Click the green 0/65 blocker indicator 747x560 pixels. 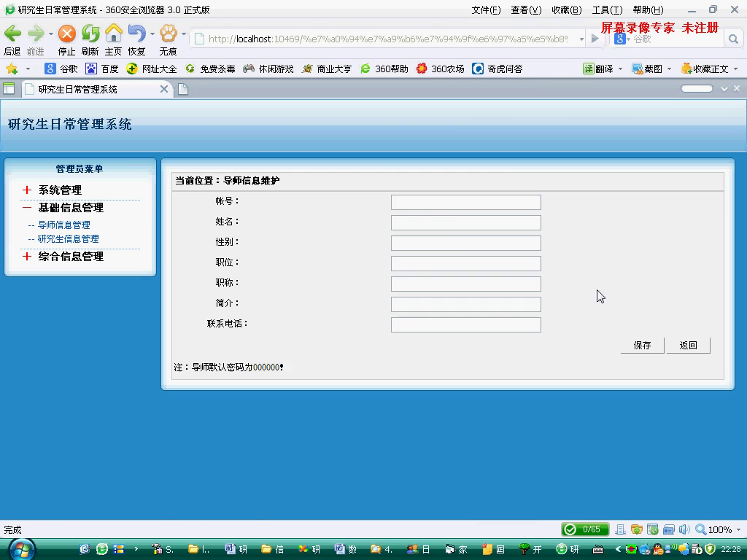(x=585, y=529)
